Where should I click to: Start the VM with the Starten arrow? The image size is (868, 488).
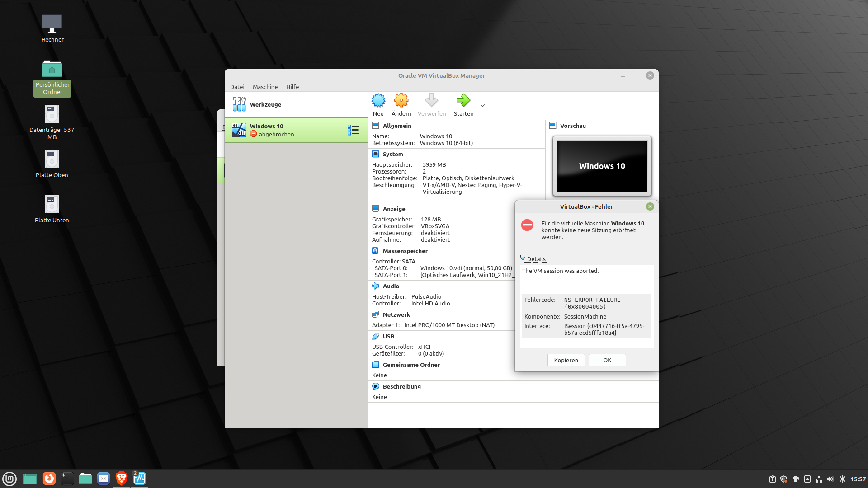[x=463, y=101]
